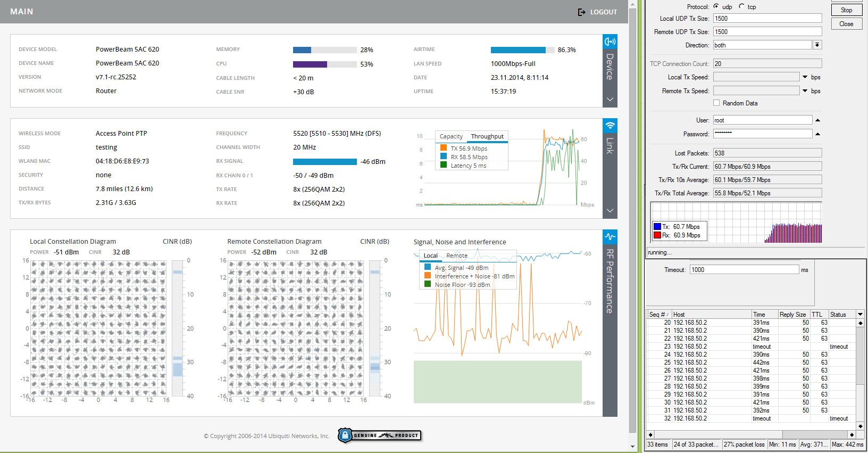
Task: Switch to the Remote signal tab
Action: (x=457, y=256)
